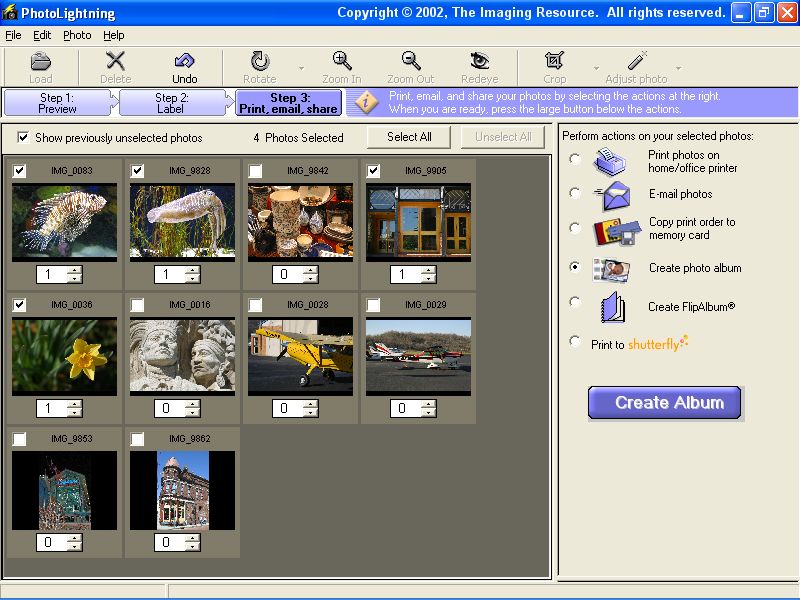Click the yellow daffodil thumbnail IMG_0036
Image resolution: width=800 pixels, height=600 pixels.
[x=64, y=355]
